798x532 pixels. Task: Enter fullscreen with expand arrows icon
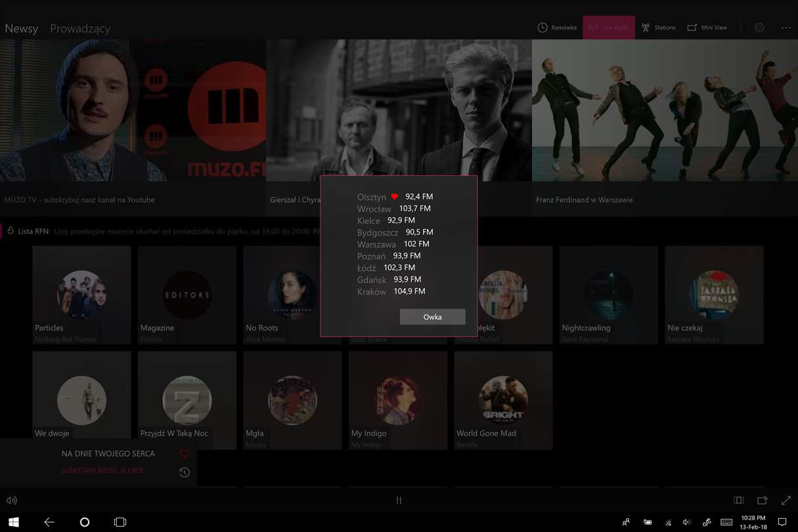coord(786,500)
